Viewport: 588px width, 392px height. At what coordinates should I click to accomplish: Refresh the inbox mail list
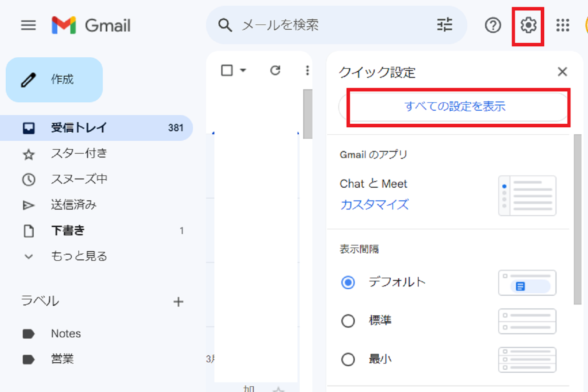coord(275,70)
